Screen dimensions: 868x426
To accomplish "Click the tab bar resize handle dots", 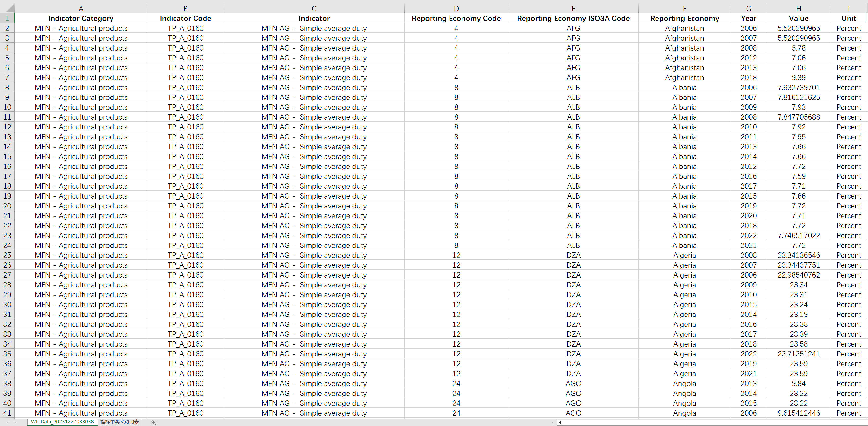I will pos(553,422).
